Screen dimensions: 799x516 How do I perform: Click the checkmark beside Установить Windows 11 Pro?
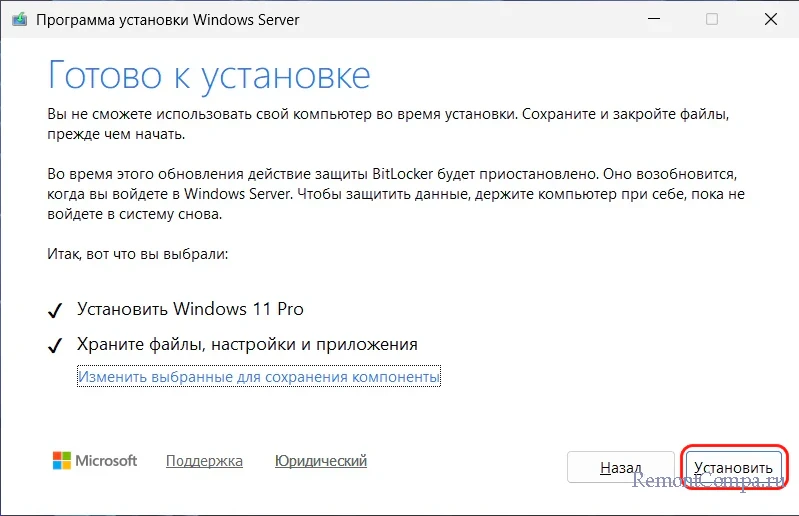pyautogui.click(x=57, y=309)
